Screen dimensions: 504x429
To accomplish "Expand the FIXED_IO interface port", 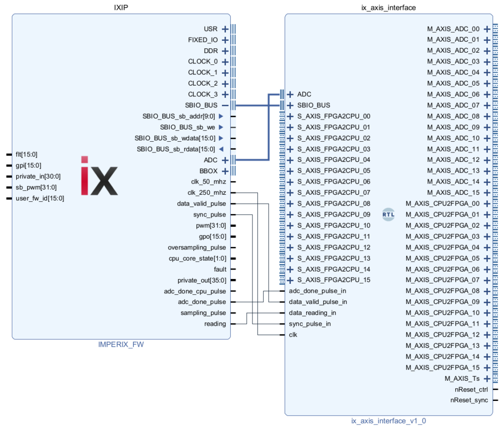I will [225, 40].
